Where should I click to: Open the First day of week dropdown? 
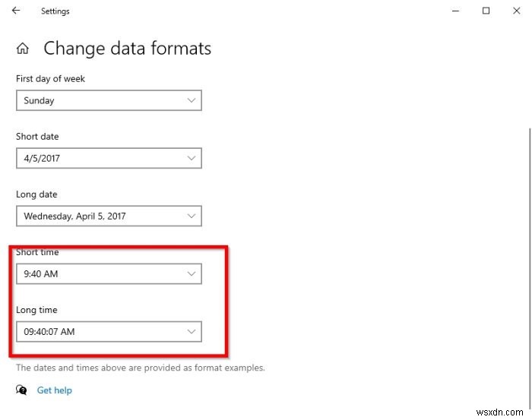pyautogui.click(x=109, y=100)
